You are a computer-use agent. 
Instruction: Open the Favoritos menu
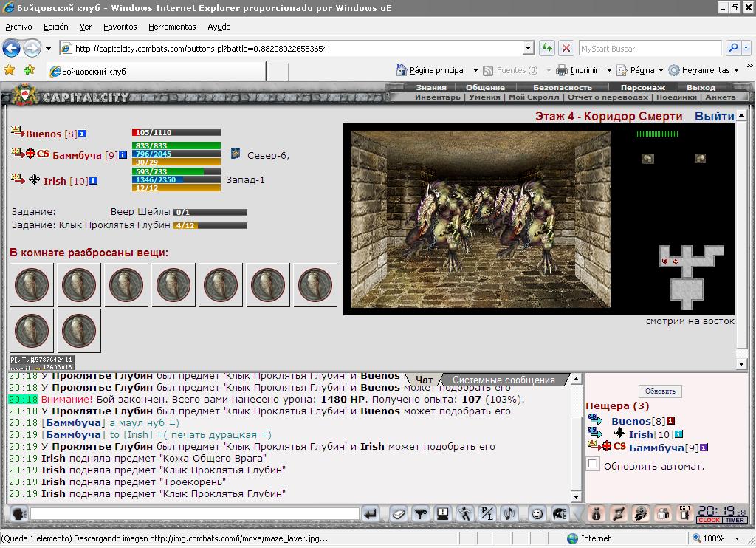click(x=120, y=27)
